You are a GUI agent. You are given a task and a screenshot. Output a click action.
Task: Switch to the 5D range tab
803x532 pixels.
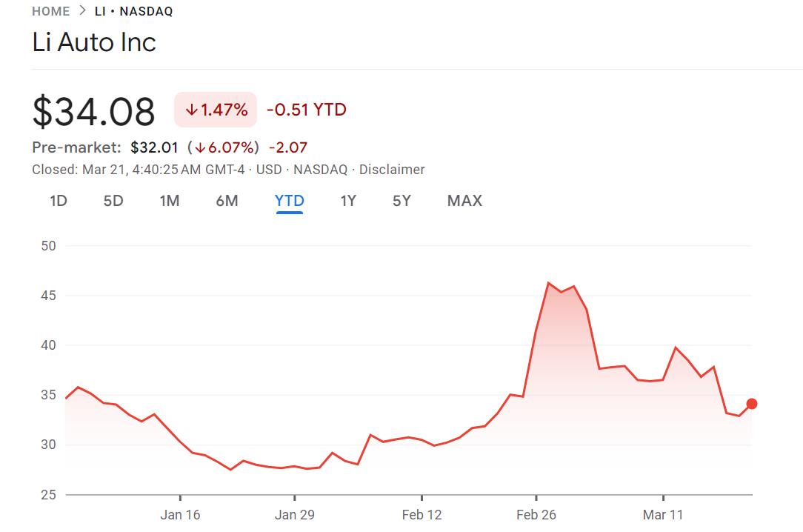(113, 201)
